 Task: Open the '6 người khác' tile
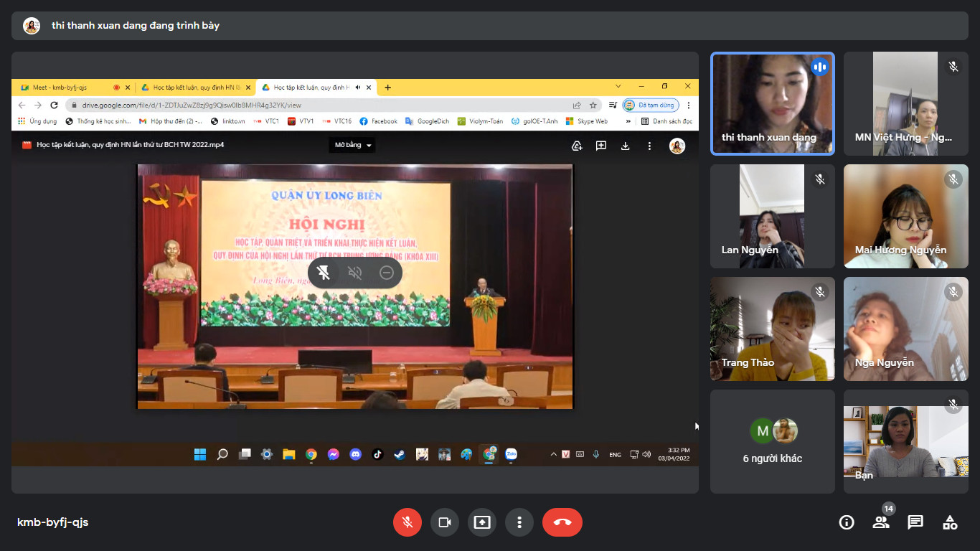[773, 441]
